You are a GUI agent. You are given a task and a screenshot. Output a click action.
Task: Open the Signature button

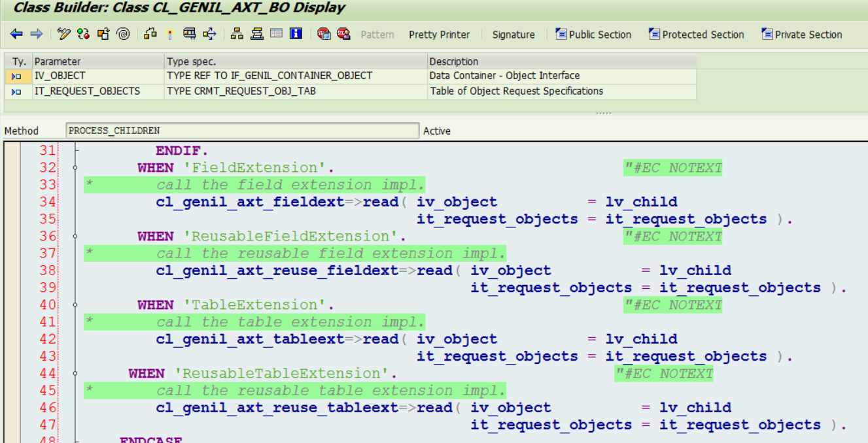(x=513, y=35)
